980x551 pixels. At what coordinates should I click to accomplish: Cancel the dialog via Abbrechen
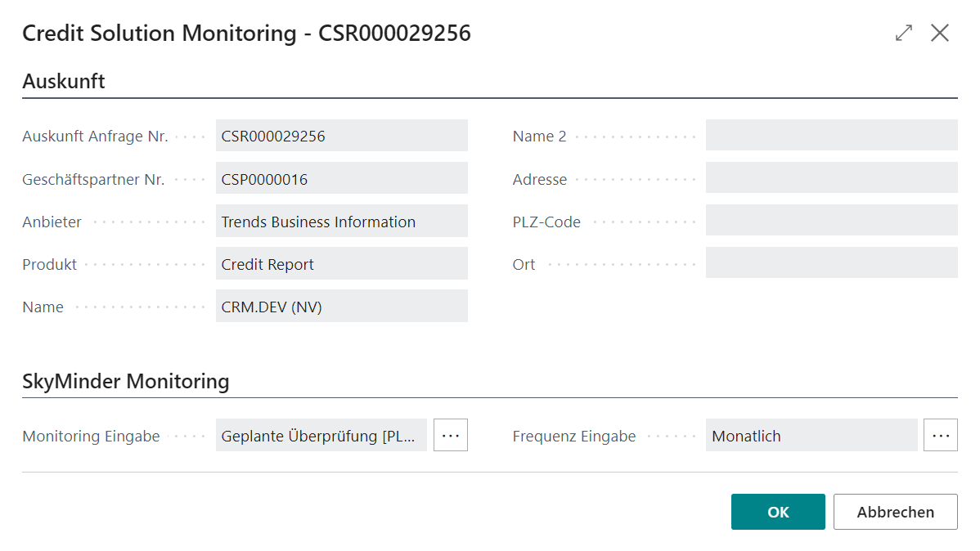pos(895,512)
